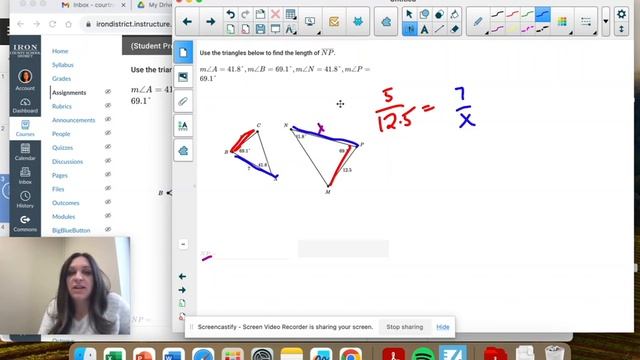
Task: Open Syllabus in course navigation
Action: (x=62, y=65)
